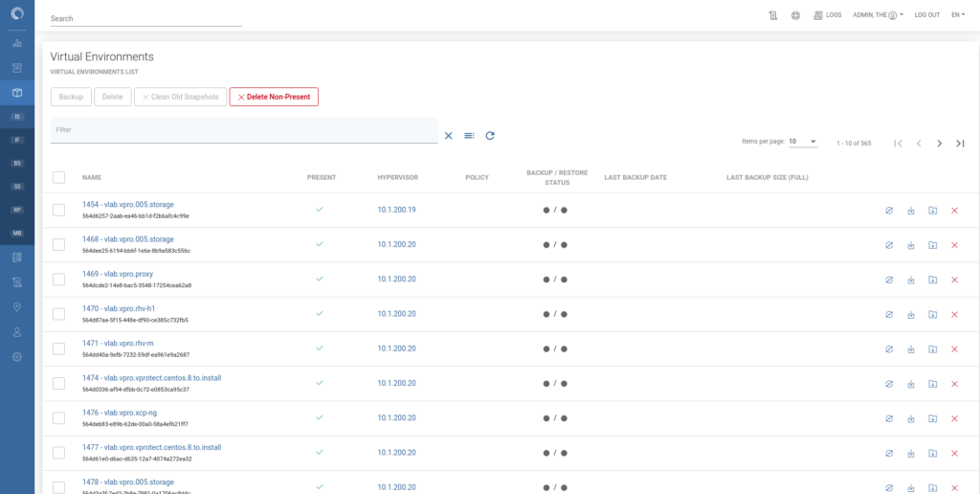Select the checkbox for 1470 - vlab.vpro.rhv-h1
This screenshot has height=494, width=980.
click(x=58, y=314)
